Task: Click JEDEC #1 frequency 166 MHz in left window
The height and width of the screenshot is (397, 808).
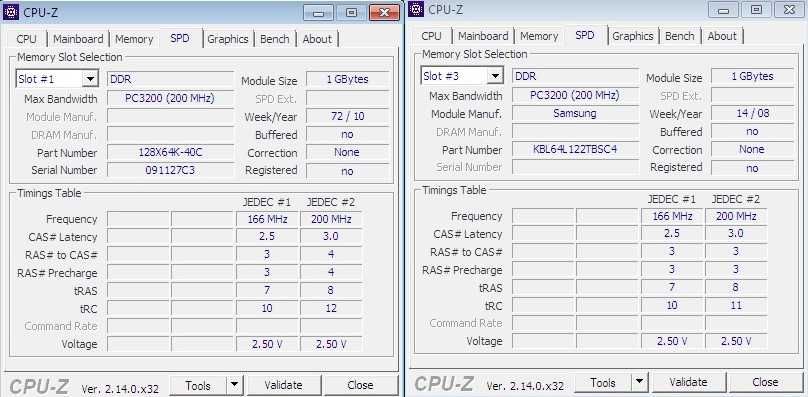Action: [x=267, y=219]
